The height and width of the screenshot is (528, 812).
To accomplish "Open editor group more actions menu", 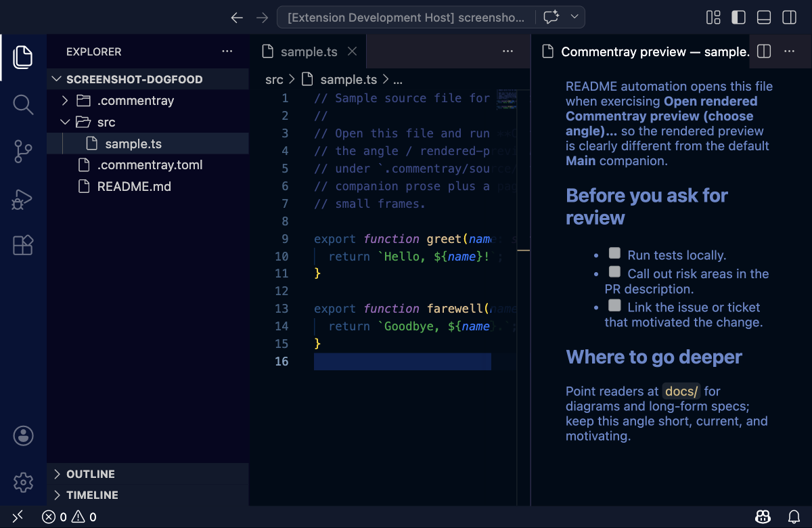I will (508, 51).
